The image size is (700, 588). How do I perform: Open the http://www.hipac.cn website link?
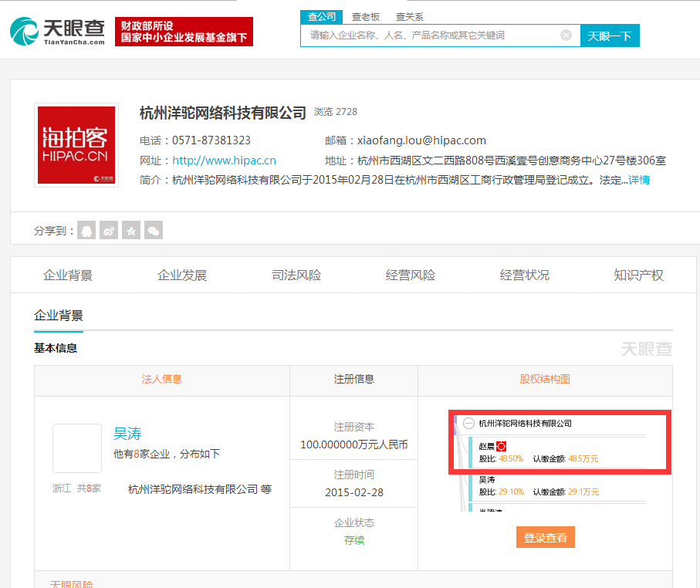point(224,161)
